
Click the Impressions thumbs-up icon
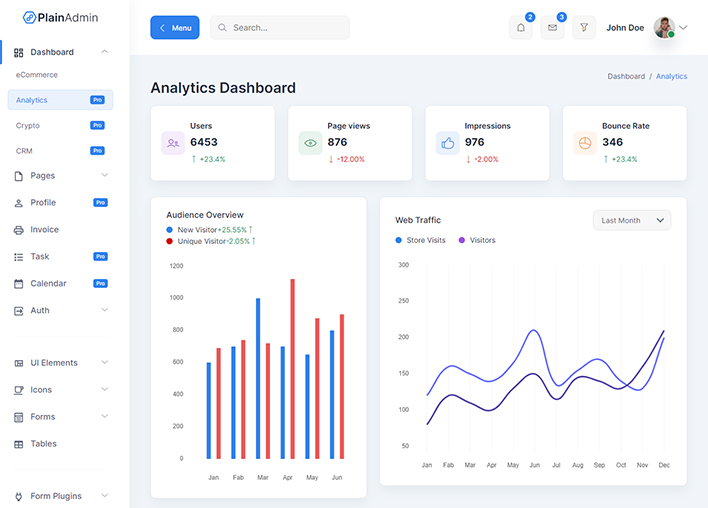coord(447,143)
